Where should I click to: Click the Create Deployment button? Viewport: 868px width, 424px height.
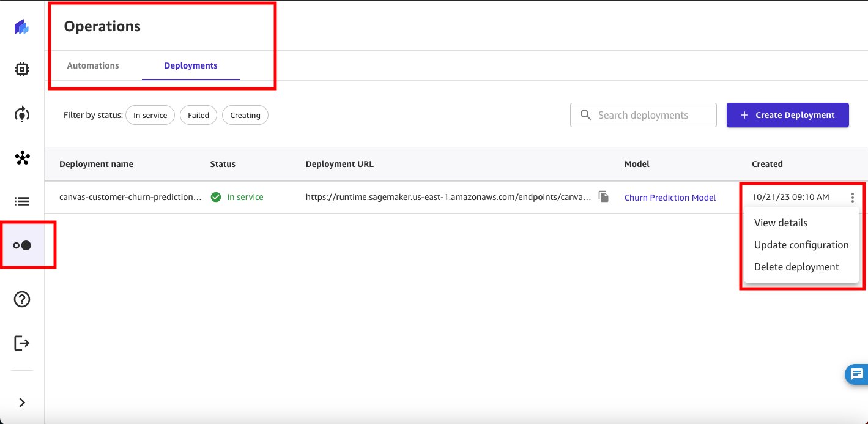[x=788, y=115]
